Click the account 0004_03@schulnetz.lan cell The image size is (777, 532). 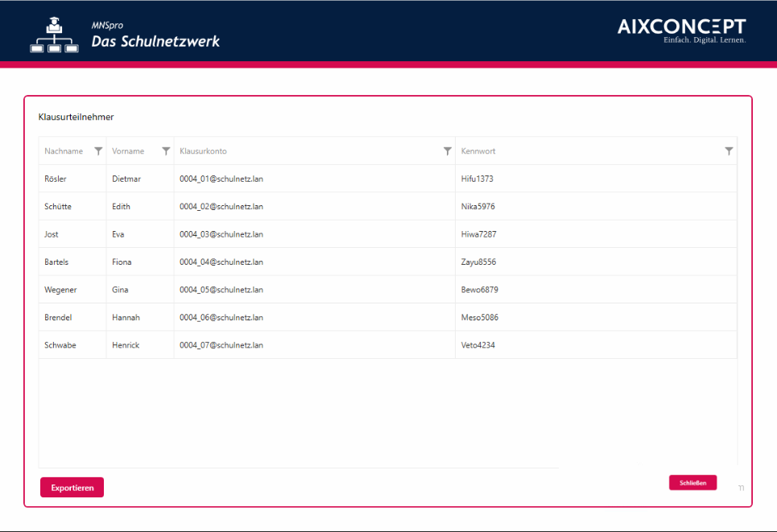pyautogui.click(x=221, y=234)
